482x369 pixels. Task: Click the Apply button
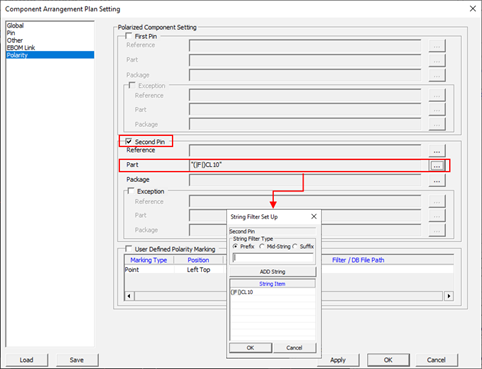(x=338, y=360)
